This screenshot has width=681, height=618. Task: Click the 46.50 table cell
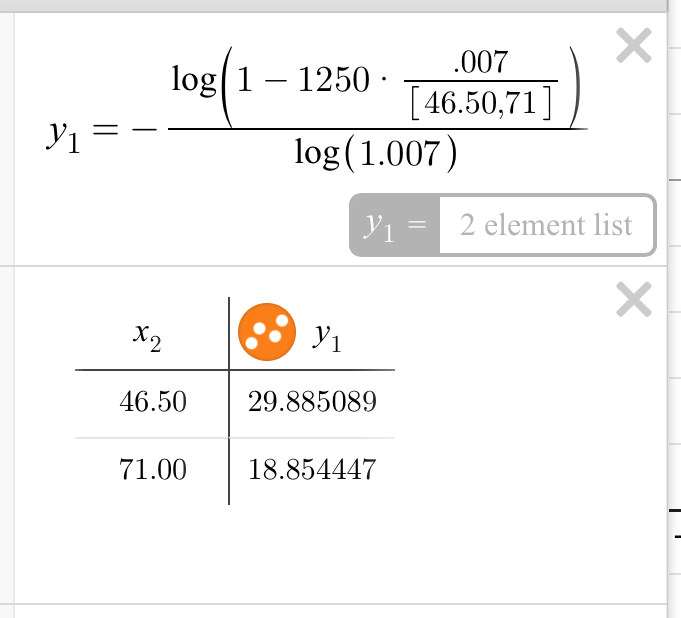click(x=152, y=403)
